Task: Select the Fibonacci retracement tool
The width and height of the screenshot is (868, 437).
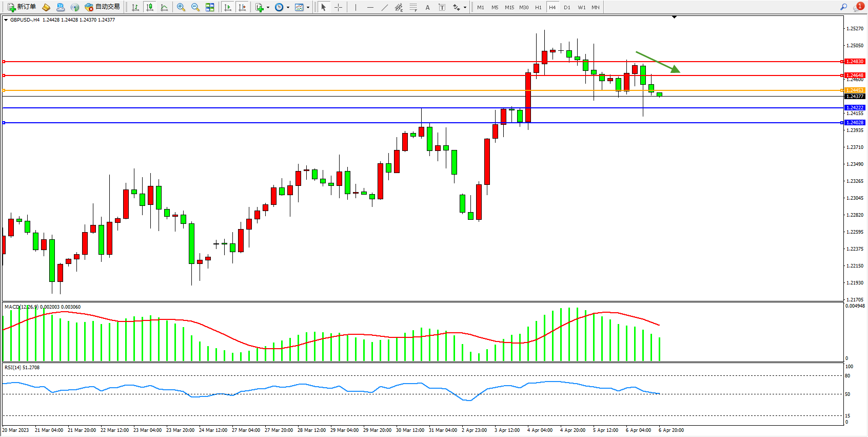Action: point(413,7)
